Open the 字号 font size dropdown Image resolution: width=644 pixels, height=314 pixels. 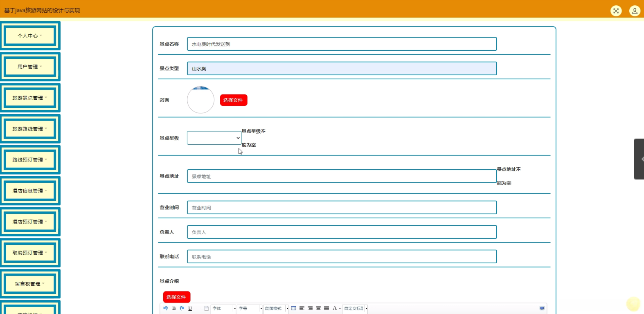[x=250, y=309]
